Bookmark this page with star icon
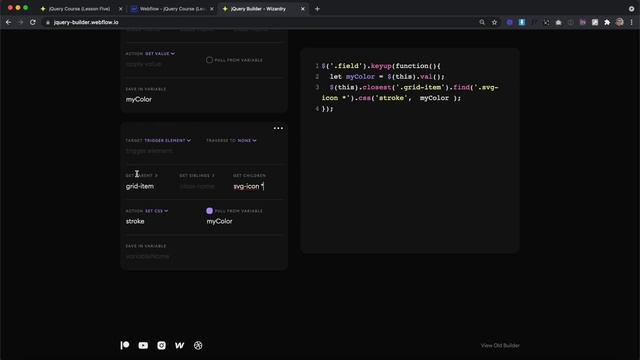 [494, 22]
